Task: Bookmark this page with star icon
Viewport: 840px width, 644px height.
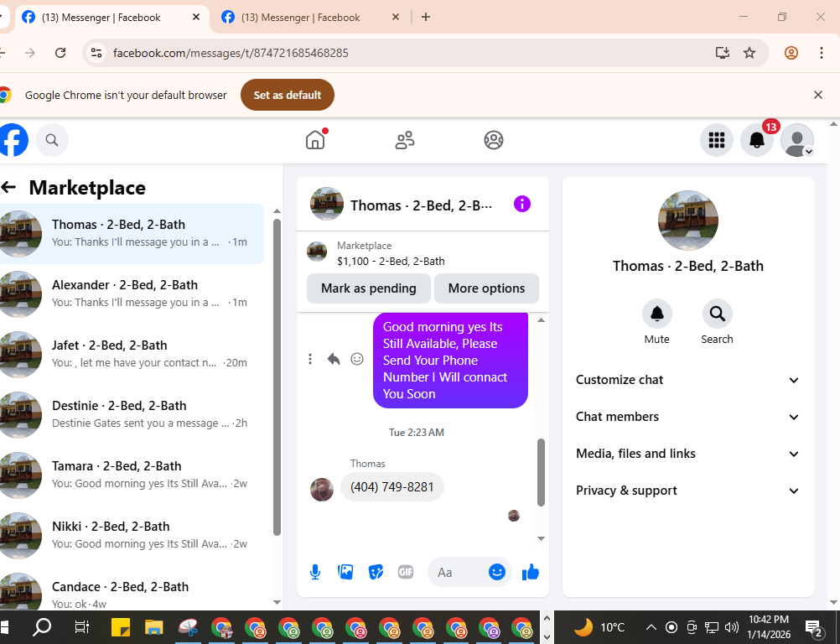Action: point(749,53)
